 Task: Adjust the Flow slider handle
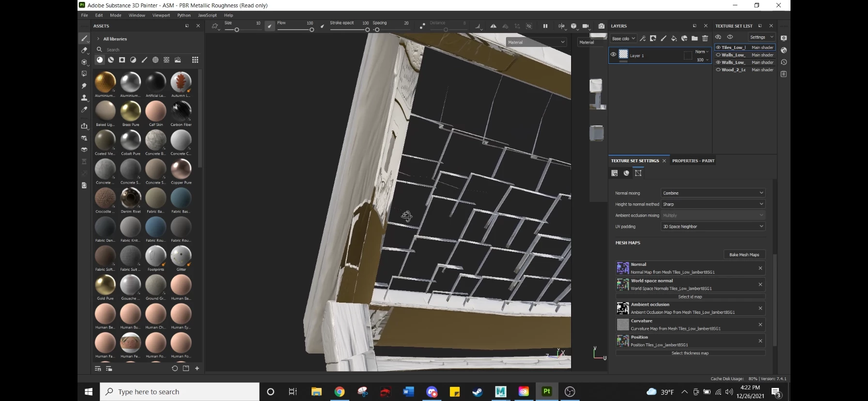(x=311, y=30)
